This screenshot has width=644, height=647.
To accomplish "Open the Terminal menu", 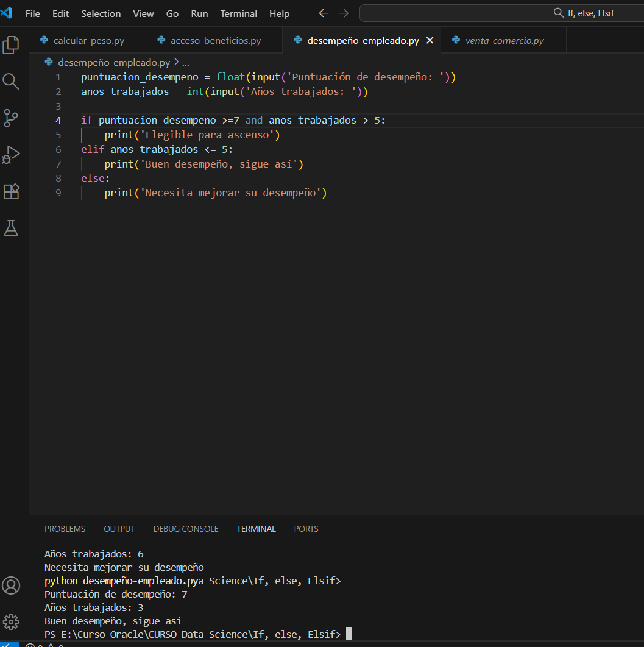I will click(x=238, y=13).
